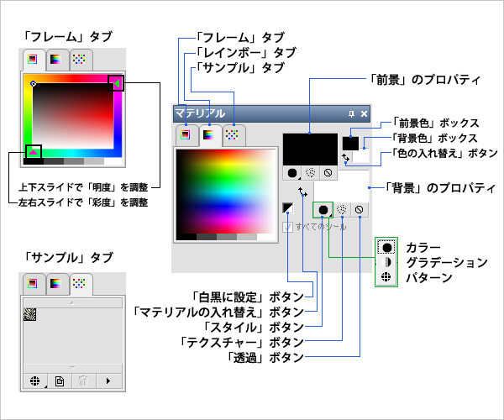
Task: Open the more options arrow in the Sample panel
Action: [x=108, y=381]
